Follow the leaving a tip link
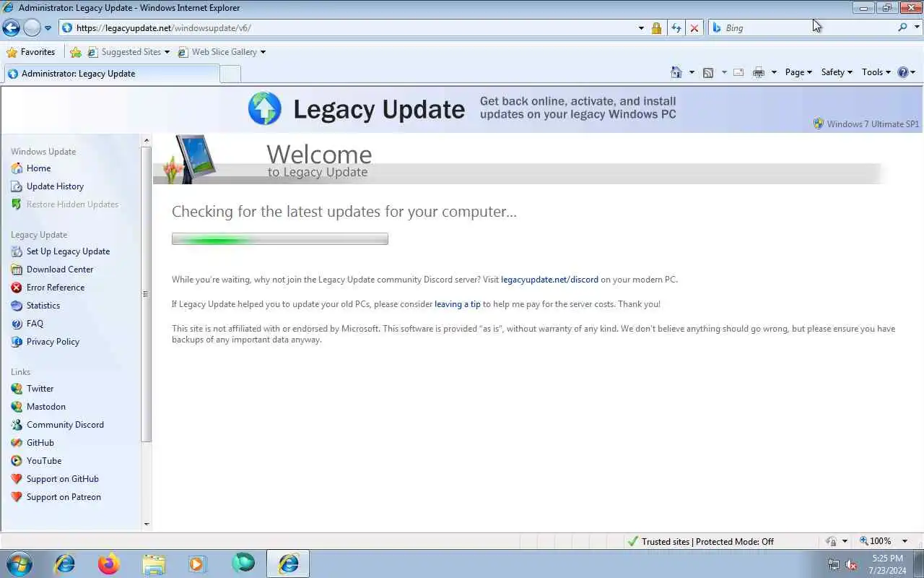 pyautogui.click(x=458, y=304)
